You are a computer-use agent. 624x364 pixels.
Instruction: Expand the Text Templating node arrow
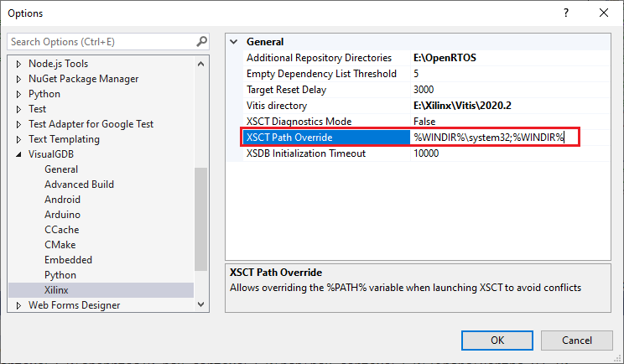click(18, 139)
